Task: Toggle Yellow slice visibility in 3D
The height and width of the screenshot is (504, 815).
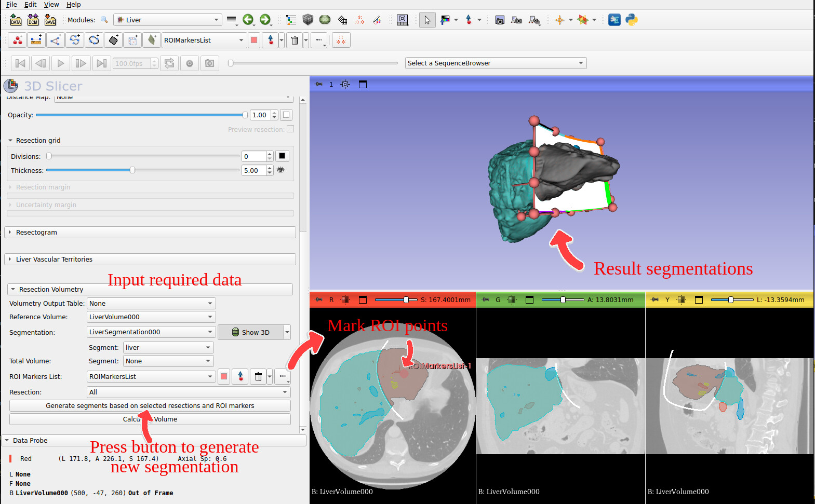Action: point(682,299)
